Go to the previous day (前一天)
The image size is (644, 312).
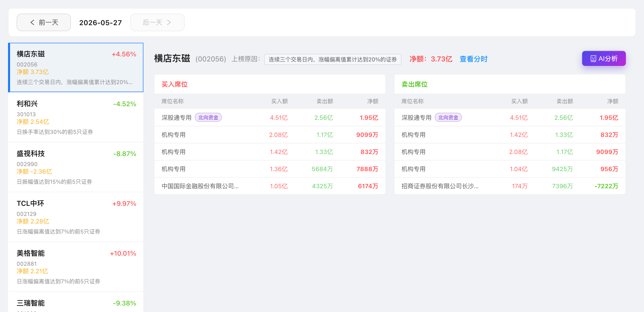[x=44, y=22]
